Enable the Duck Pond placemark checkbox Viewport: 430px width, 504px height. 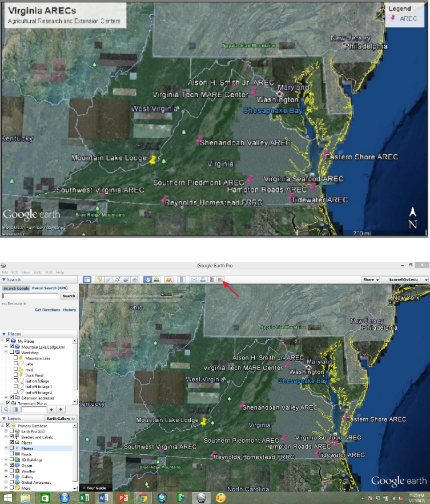(x=15, y=375)
